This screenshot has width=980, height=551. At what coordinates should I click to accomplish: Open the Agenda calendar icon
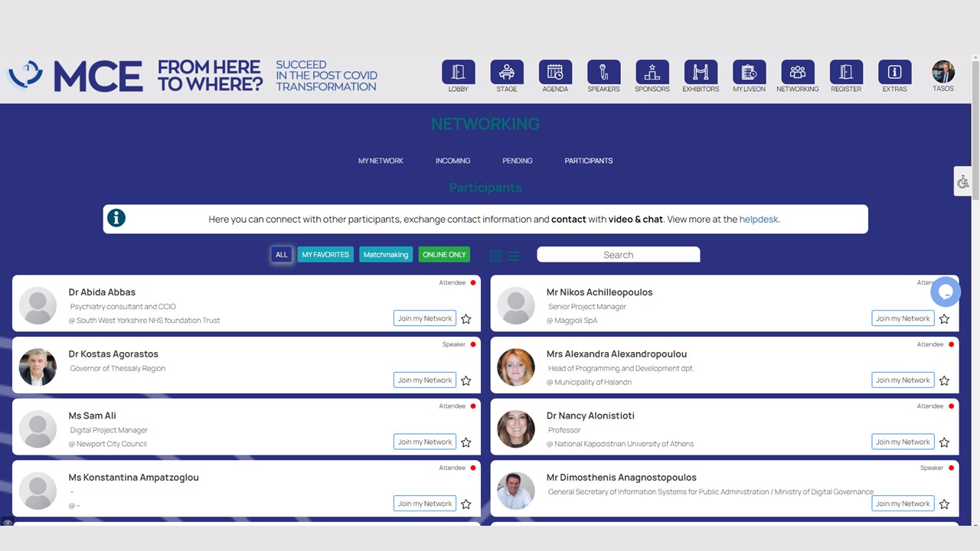point(555,73)
